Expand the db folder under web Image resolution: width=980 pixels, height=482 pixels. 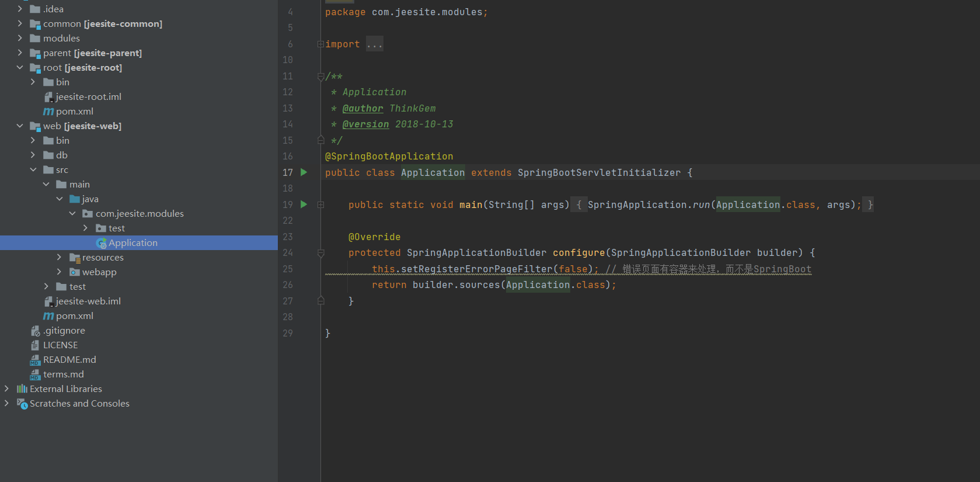point(33,155)
